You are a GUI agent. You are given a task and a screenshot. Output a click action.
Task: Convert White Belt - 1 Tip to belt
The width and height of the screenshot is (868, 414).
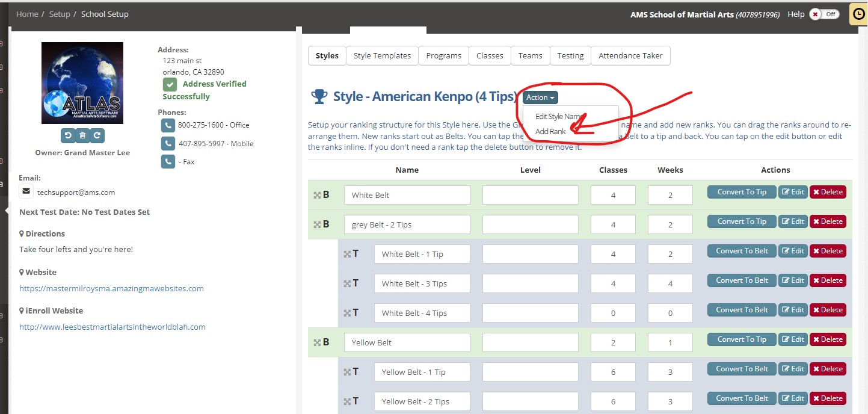(x=742, y=251)
